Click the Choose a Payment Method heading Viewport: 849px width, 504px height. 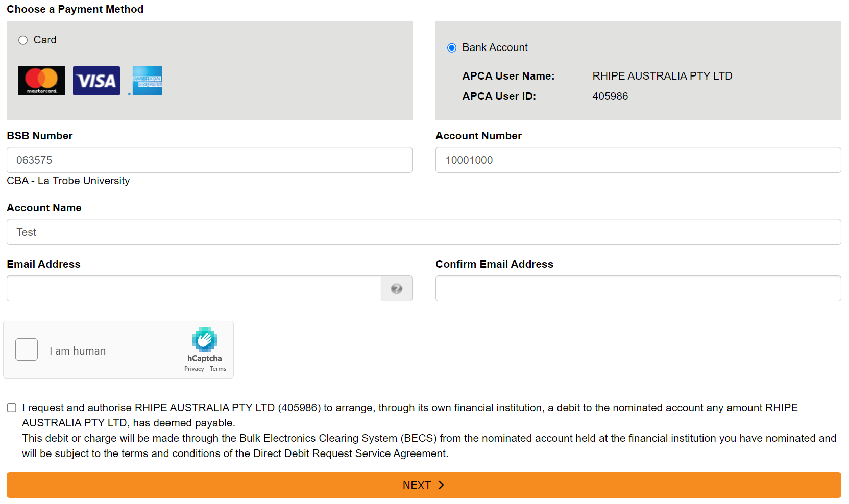click(x=75, y=9)
